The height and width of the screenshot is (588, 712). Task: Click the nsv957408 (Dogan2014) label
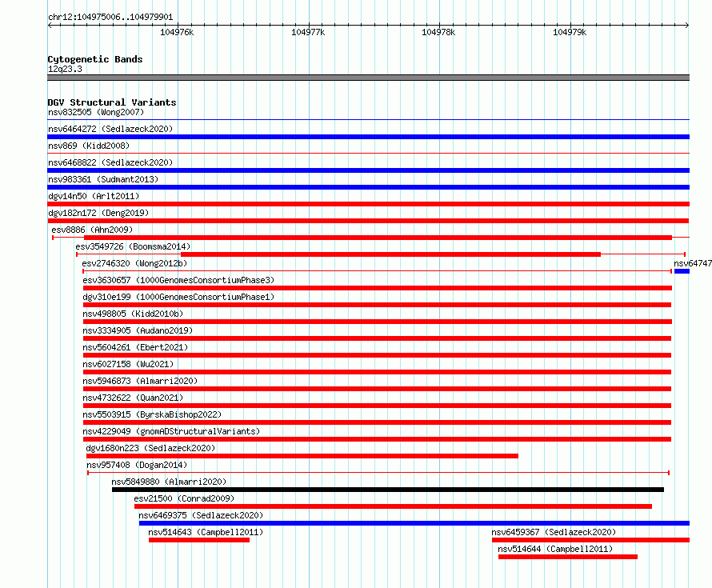click(137, 465)
